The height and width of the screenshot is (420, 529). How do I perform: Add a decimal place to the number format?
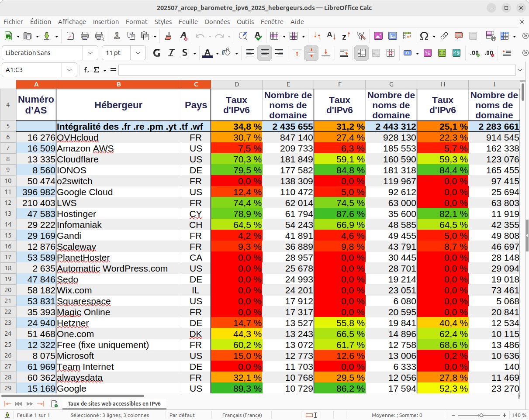(x=475, y=53)
